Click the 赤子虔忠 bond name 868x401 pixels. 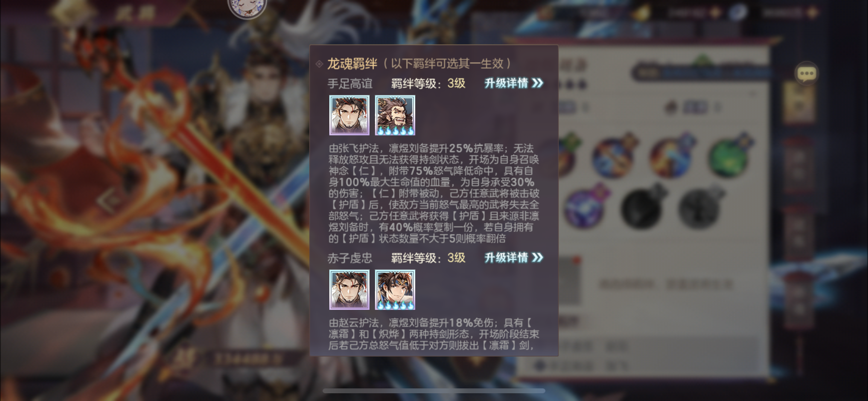click(x=350, y=258)
